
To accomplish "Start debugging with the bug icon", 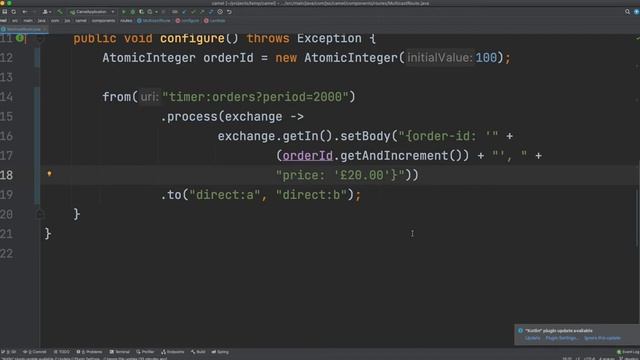I will click(133, 12).
